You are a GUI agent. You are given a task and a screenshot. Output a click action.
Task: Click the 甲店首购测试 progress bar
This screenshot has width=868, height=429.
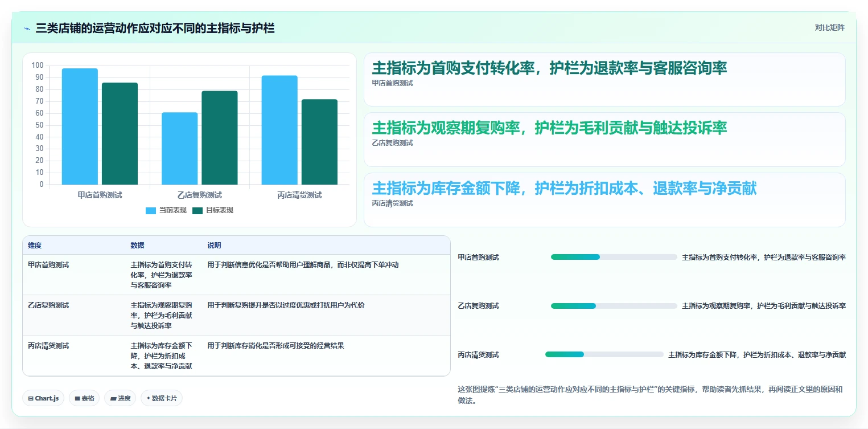click(x=614, y=257)
